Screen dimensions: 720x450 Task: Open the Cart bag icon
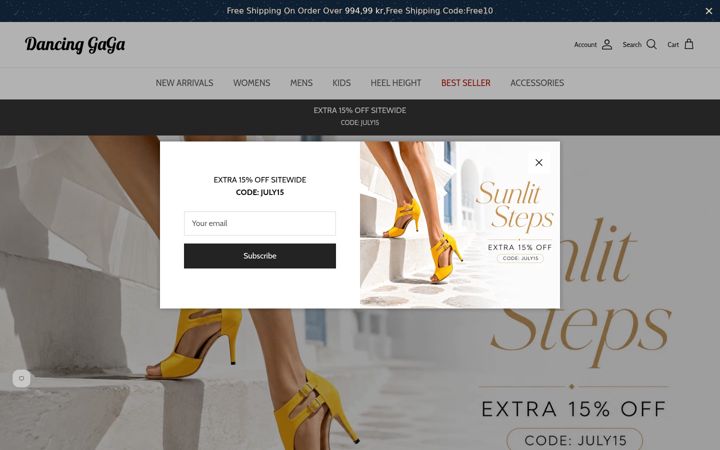[689, 45]
